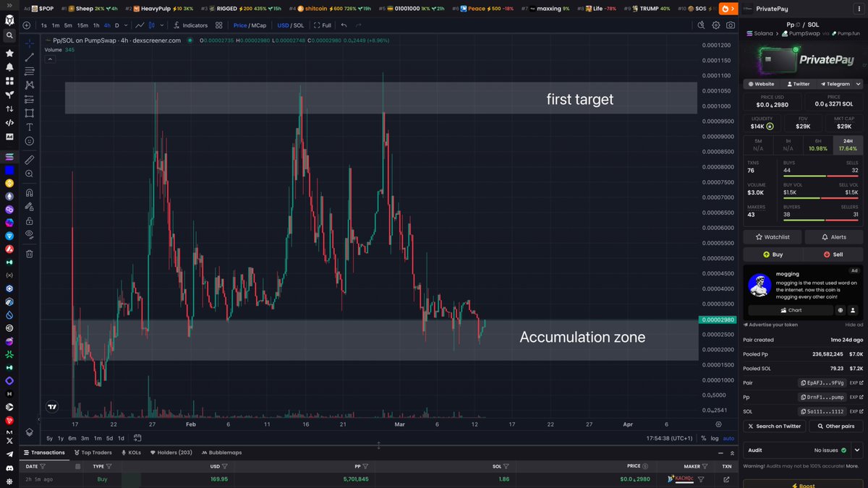The image size is (868, 488).
Task: Select the crosshair cursor tool
Action: point(30,43)
